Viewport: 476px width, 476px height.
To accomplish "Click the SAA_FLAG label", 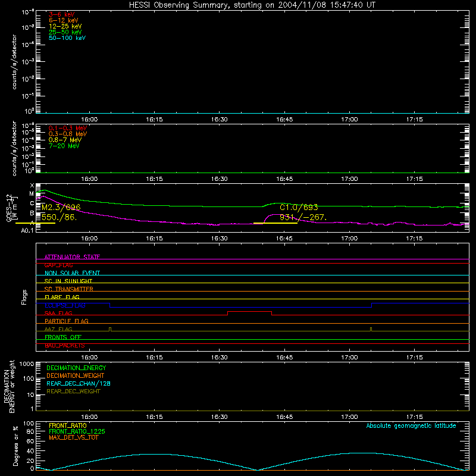I will (x=58, y=313).
